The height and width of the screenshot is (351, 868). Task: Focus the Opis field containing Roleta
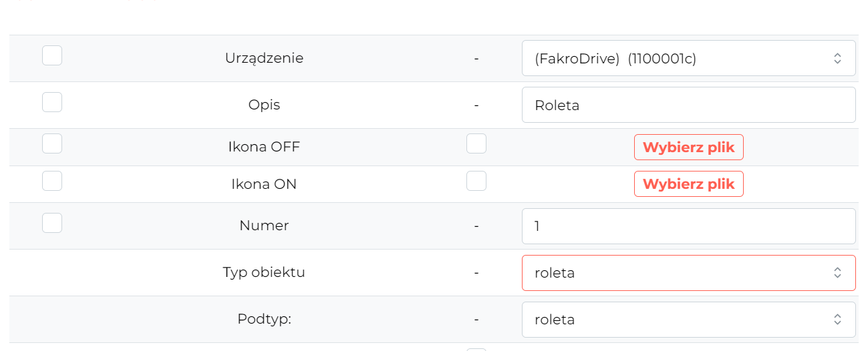[689, 105]
